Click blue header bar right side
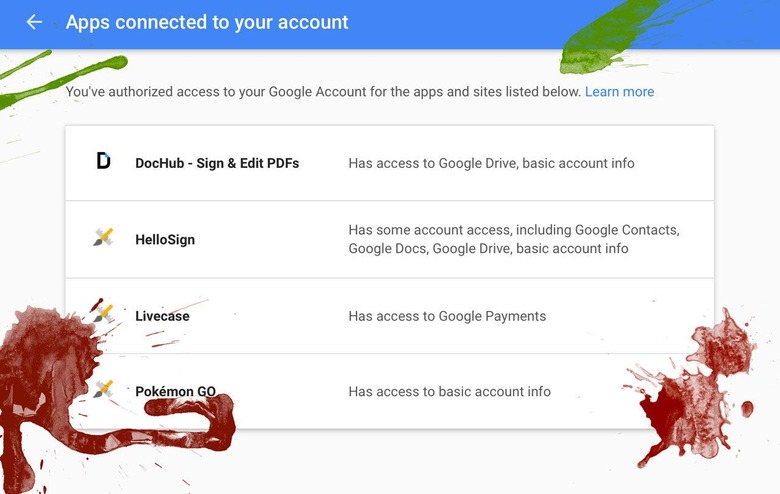 (497, 24)
